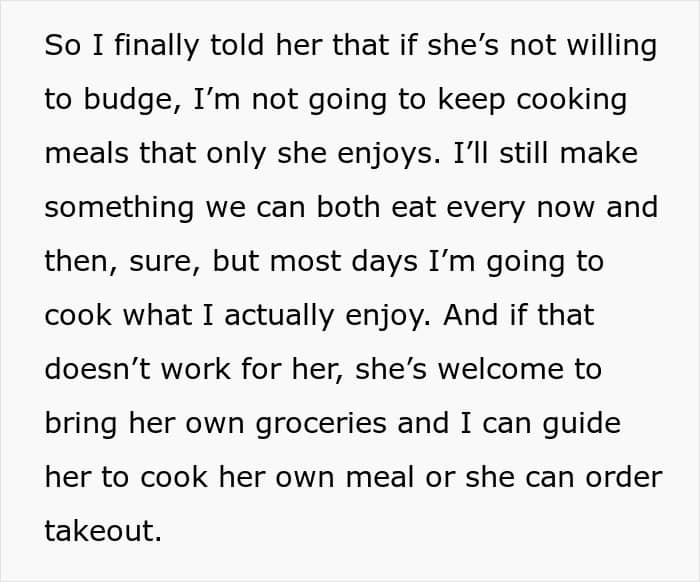Click the word "welcome" in the text
The width and height of the screenshot is (700, 582).
(x=500, y=369)
